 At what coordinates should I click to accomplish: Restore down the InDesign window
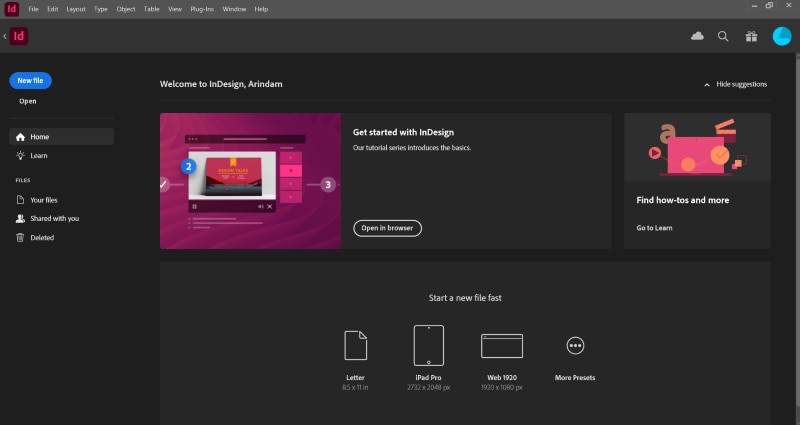click(x=769, y=6)
